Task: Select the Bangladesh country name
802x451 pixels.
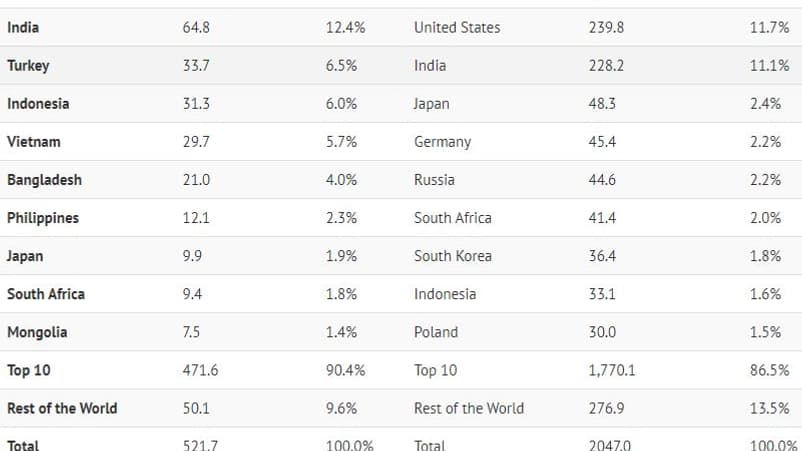Action: [45, 180]
